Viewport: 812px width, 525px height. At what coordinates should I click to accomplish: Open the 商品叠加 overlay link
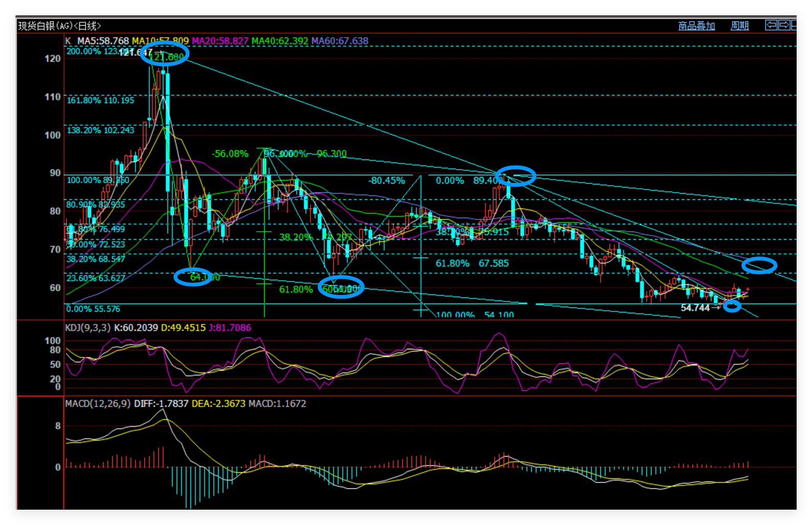(x=696, y=26)
